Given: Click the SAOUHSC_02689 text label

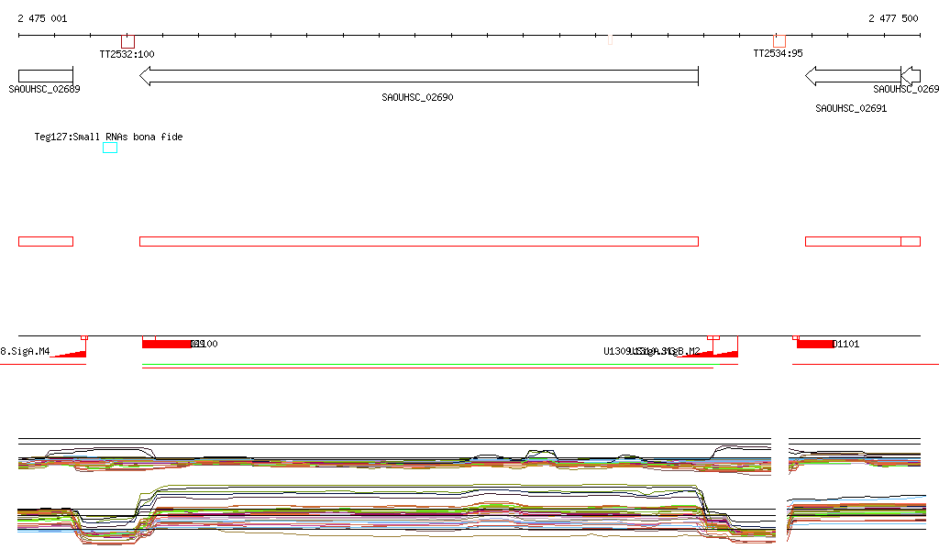Looking at the screenshot, I should coord(44,89).
